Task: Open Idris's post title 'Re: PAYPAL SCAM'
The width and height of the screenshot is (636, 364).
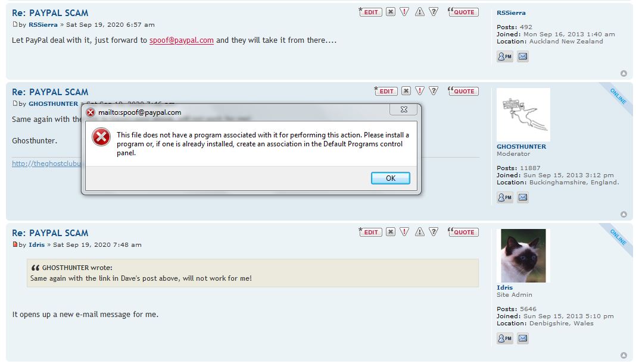Action: tap(50, 233)
